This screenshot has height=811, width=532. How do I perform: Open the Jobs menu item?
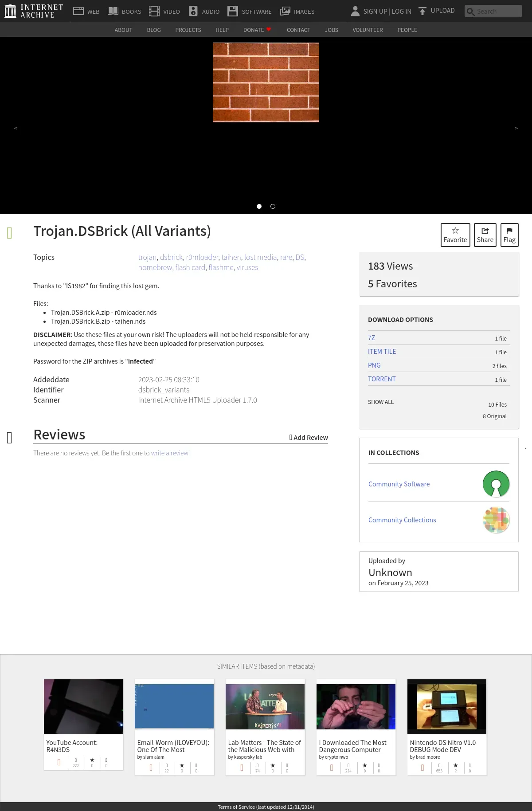pos(332,30)
